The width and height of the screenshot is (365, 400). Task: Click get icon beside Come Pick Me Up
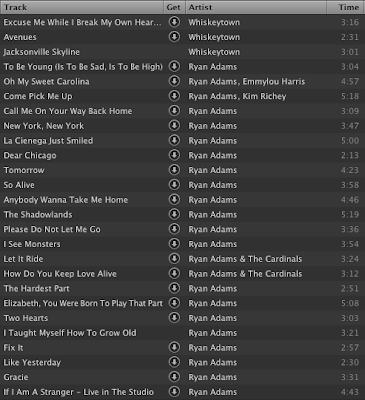tap(174, 96)
